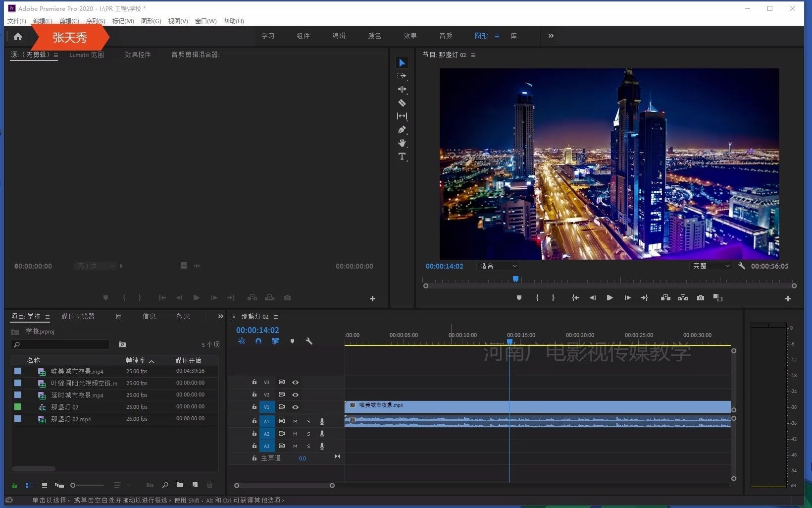Click the Home icon
The height and width of the screenshot is (508, 812).
pyautogui.click(x=18, y=37)
